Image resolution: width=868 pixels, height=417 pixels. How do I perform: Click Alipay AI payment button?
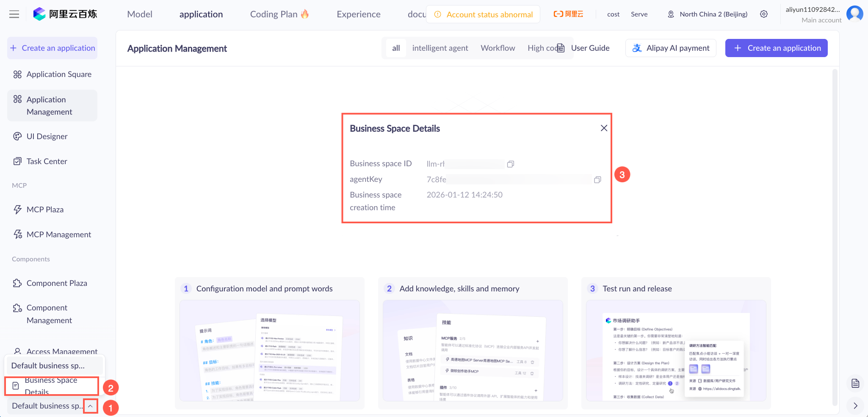(671, 48)
